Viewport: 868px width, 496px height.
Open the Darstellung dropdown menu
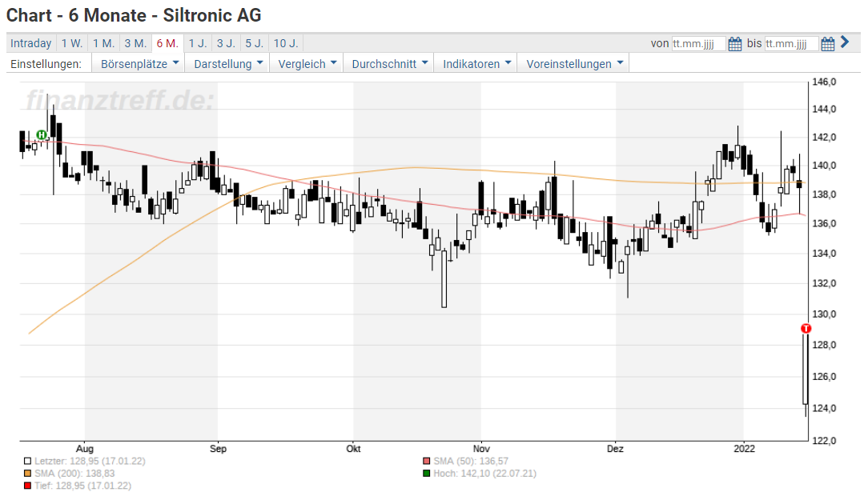(227, 63)
